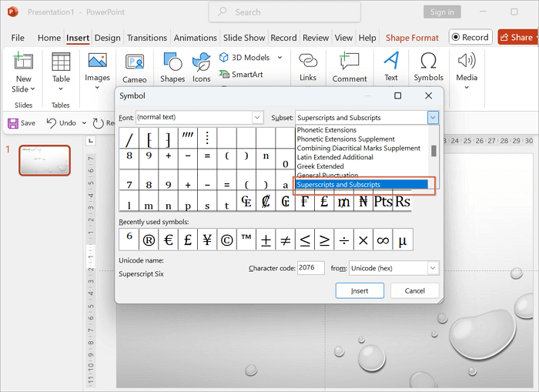Click Cancel in the Symbol dialog
The width and height of the screenshot is (539, 392).
pos(414,290)
